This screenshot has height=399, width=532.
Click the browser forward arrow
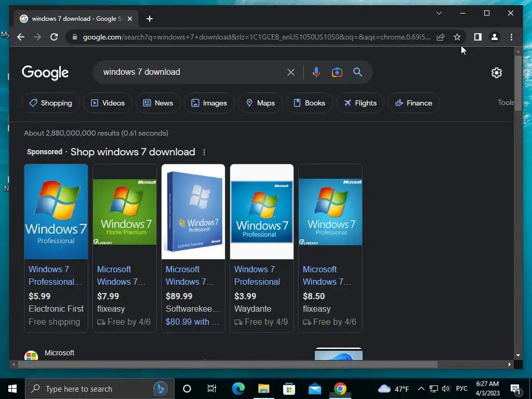pos(37,37)
